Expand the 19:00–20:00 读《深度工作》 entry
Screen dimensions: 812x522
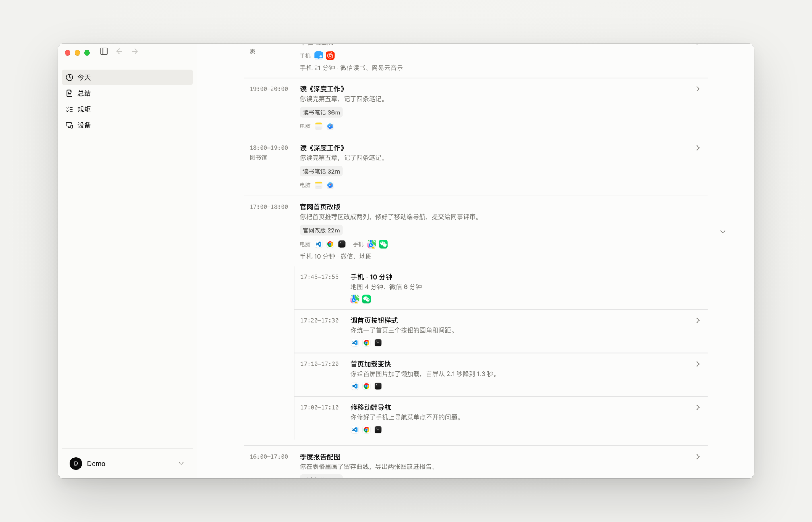pos(698,89)
